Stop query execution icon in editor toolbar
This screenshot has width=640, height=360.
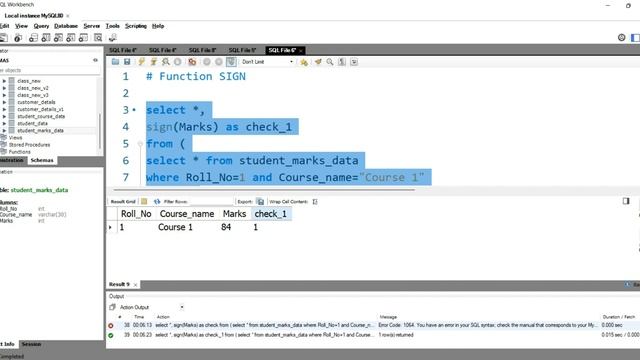(x=178, y=62)
